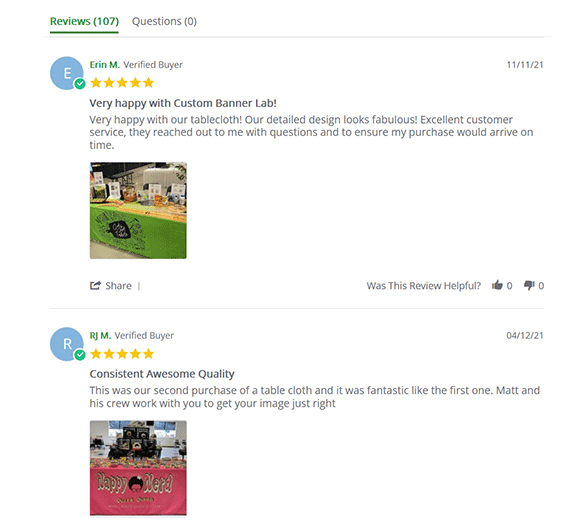The image size is (574, 521).
Task: Click the review title 'Very happy with Custom Banner Lab!'
Action: point(183,103)
